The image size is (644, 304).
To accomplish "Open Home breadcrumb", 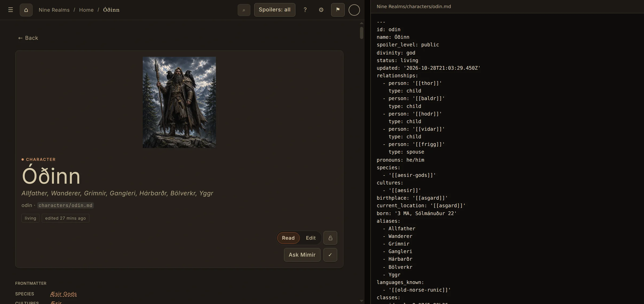I will [x=86, y=10].
